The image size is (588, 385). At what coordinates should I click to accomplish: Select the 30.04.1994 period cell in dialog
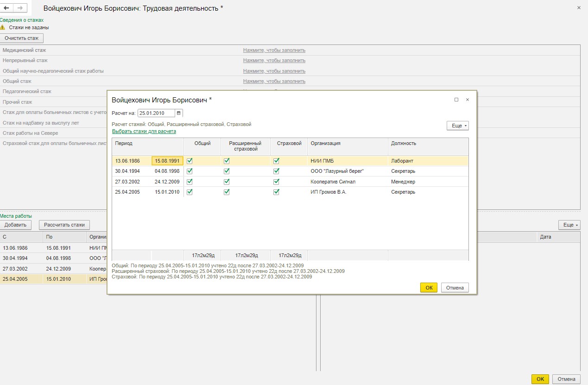pos(132,171)
